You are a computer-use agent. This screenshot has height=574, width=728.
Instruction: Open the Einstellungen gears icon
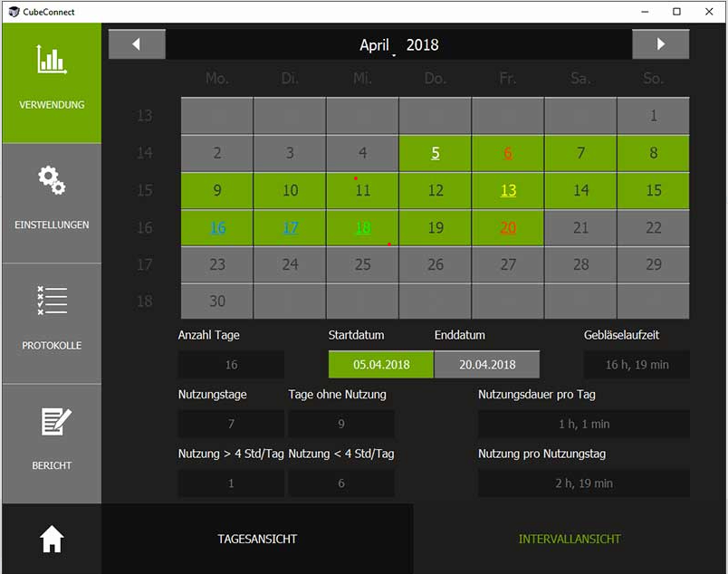point(52,180)
